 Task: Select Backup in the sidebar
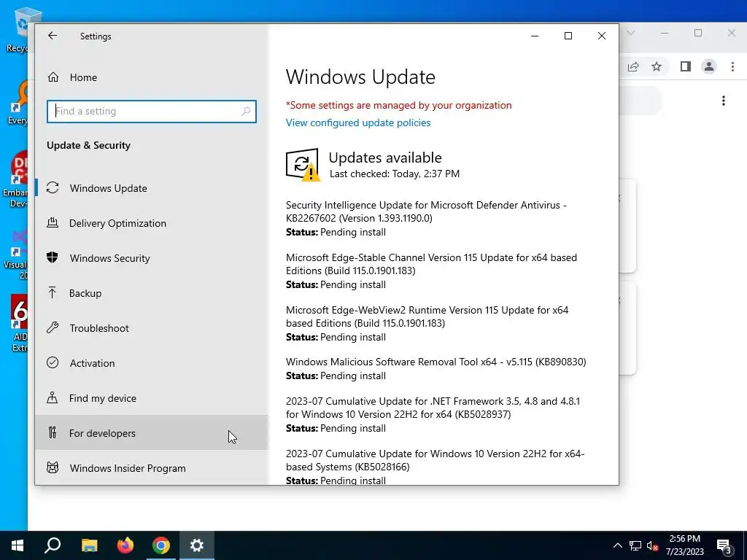pyautogui.click(x=152, y=293)
